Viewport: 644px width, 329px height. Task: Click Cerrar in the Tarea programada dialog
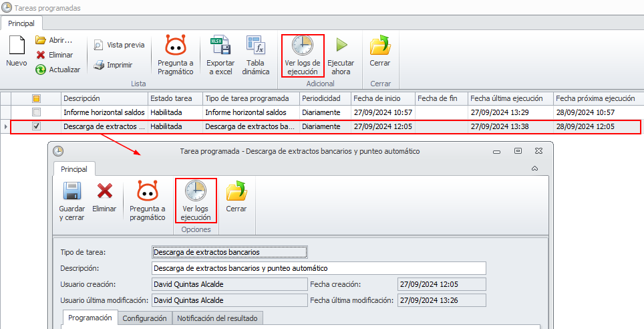pyautogui.click(x=236, y=197)
